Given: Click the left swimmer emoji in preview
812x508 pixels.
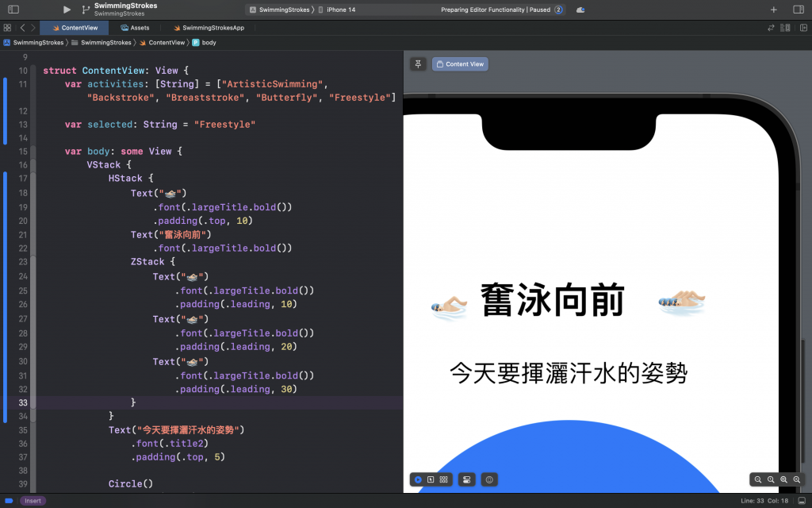Looking at the screenshot, I should click(x=450, y=307).
